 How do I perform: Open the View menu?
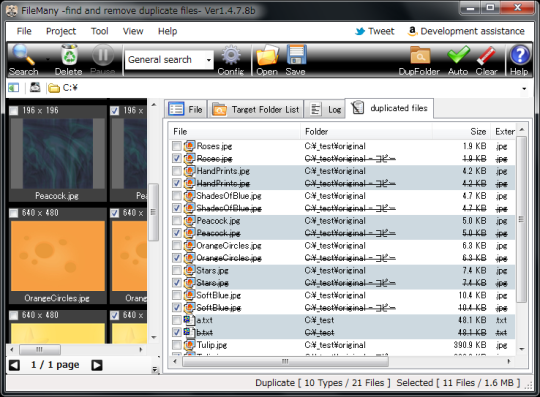tap(133, 31)
